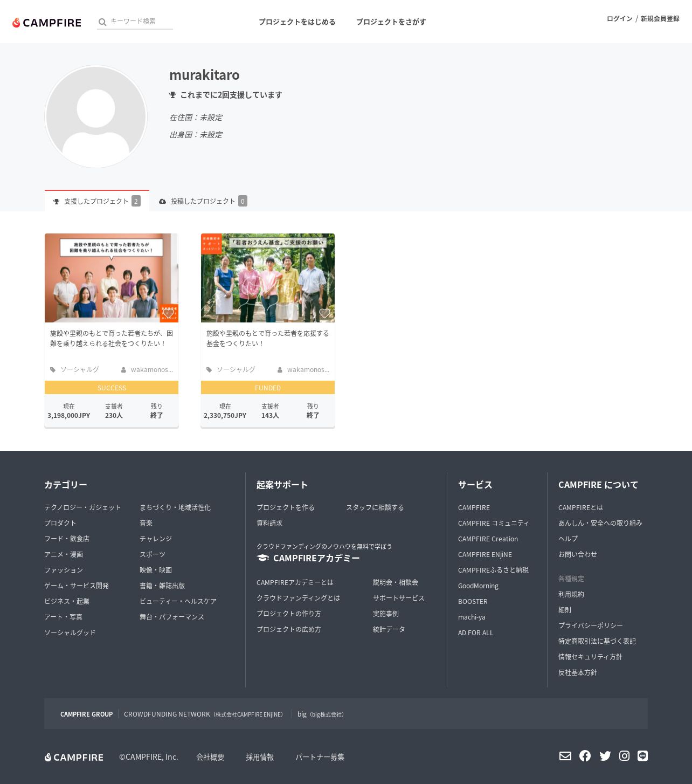The image size is (692, 784).
Task: Open CAMPFIRE Creation service link
Action: coord(488,539)
